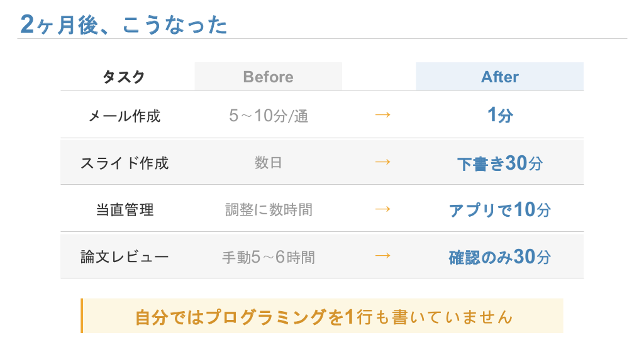Click the callout text about プログラミング
The height and width of the screenshot is (362, 644).
[324, 317]
